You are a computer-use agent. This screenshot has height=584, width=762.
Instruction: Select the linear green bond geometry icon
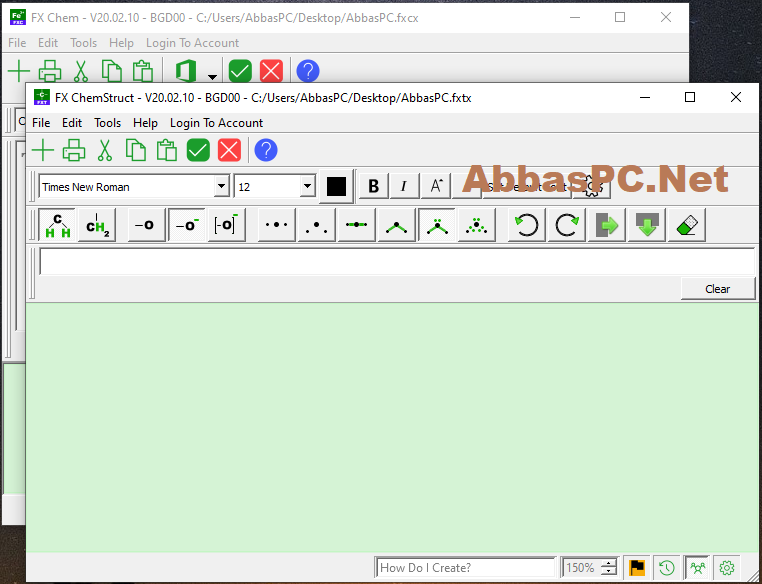click(x=356, y=225)
